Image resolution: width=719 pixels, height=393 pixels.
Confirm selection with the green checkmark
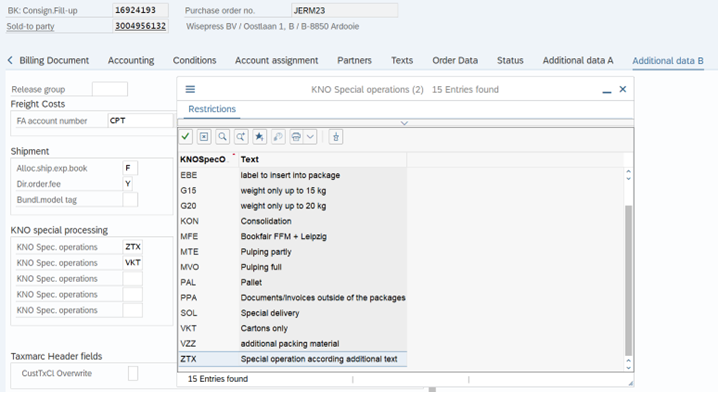(186, 137)
